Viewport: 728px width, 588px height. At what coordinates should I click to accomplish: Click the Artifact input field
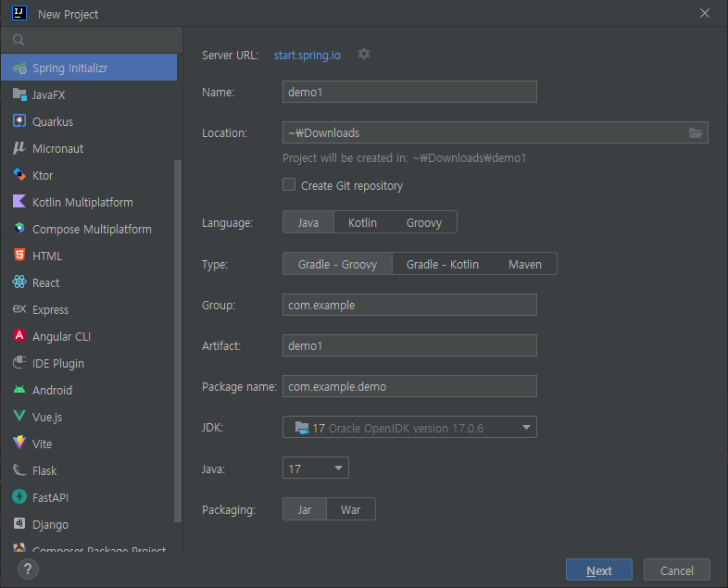(409, 345)
